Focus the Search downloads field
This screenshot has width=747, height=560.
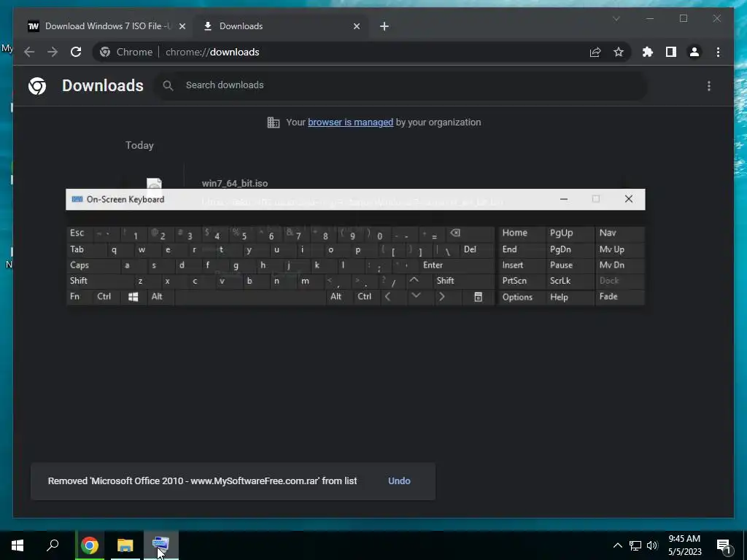click(x=400, y=85)
